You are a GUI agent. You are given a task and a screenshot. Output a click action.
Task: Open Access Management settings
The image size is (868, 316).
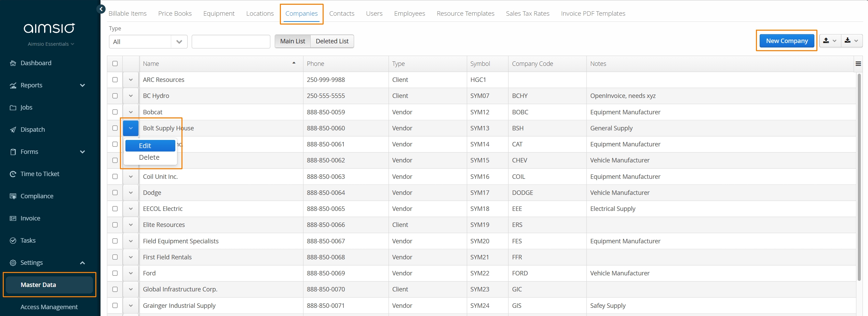[x=49, y=307]
